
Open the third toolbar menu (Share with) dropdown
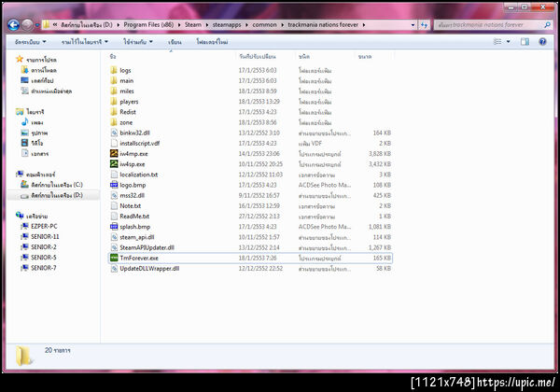pos(138,42)
